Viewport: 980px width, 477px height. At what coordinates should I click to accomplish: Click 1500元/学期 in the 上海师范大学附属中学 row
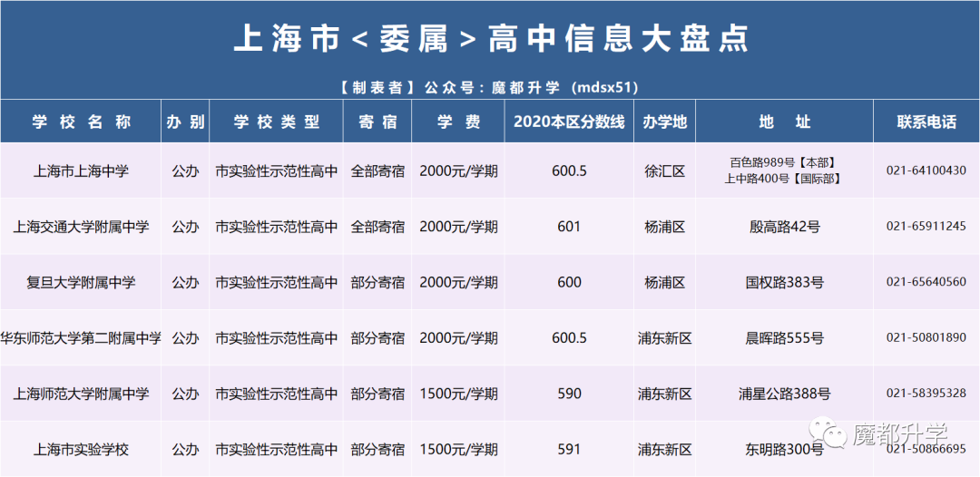459,394
